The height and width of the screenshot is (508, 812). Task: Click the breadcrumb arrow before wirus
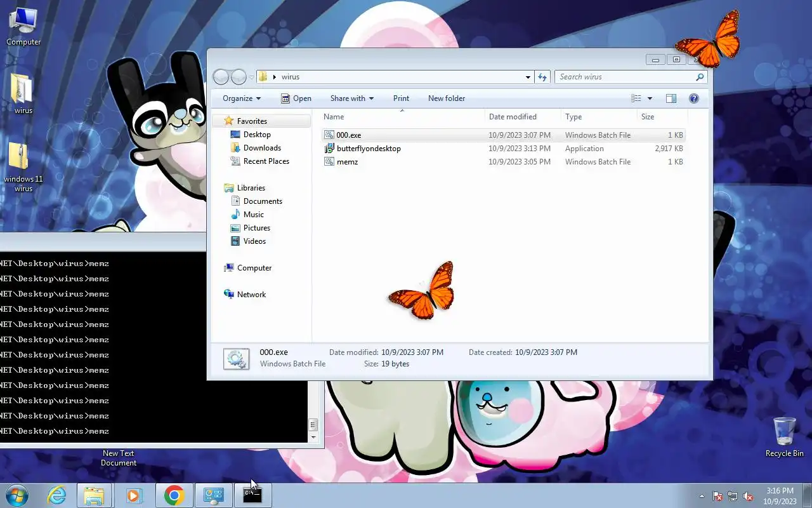pyautogui.click(x=275, y=77)
